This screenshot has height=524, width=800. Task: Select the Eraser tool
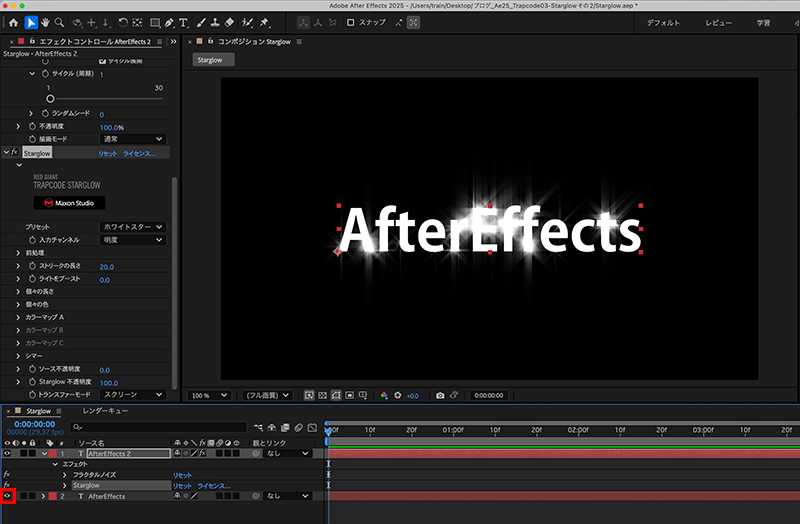pos(229,22)
